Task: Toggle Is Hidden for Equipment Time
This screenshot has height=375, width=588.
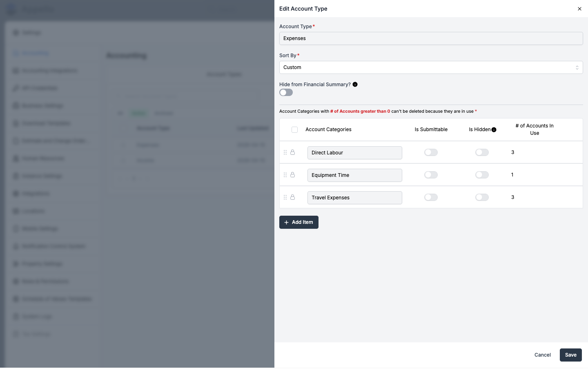Action: (x=482, y=175)
